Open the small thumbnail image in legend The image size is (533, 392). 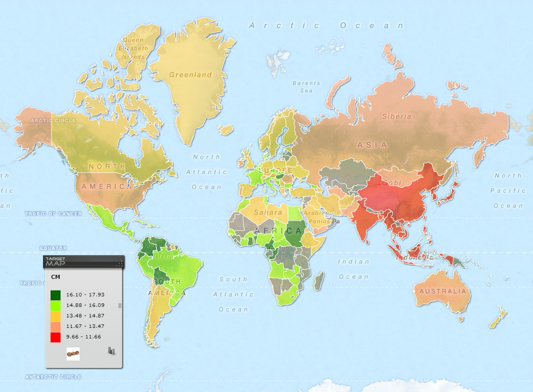point(73,353)
